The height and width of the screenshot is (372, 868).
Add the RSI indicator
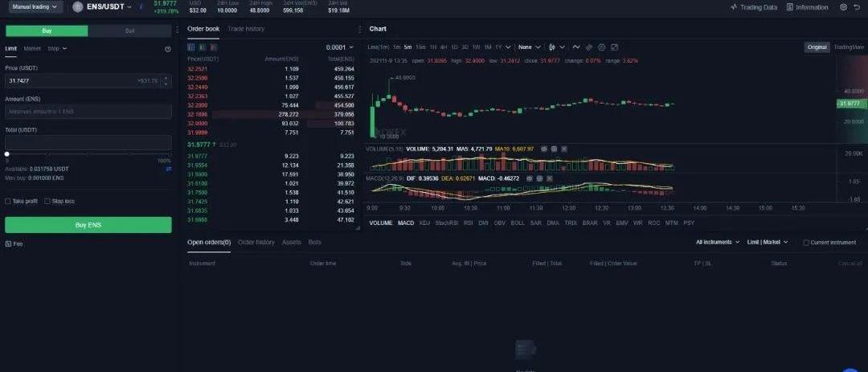[469, 223]
